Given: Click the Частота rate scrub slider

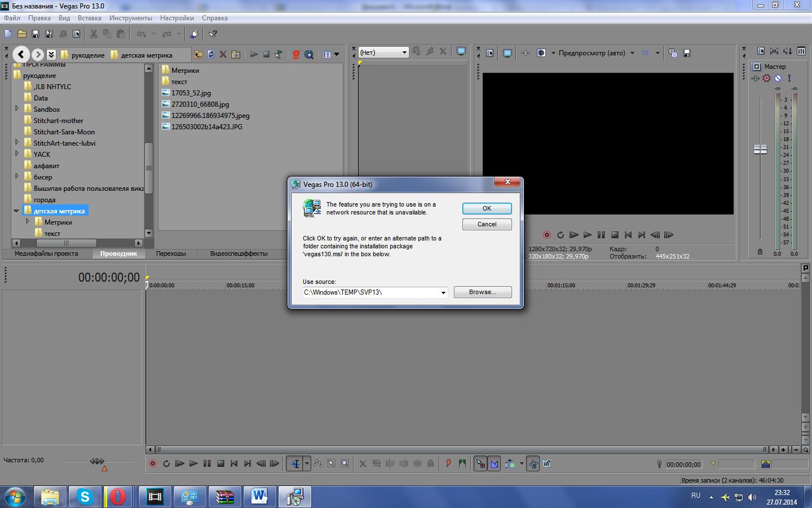Looking at the screenshot, I should [97, 462].
